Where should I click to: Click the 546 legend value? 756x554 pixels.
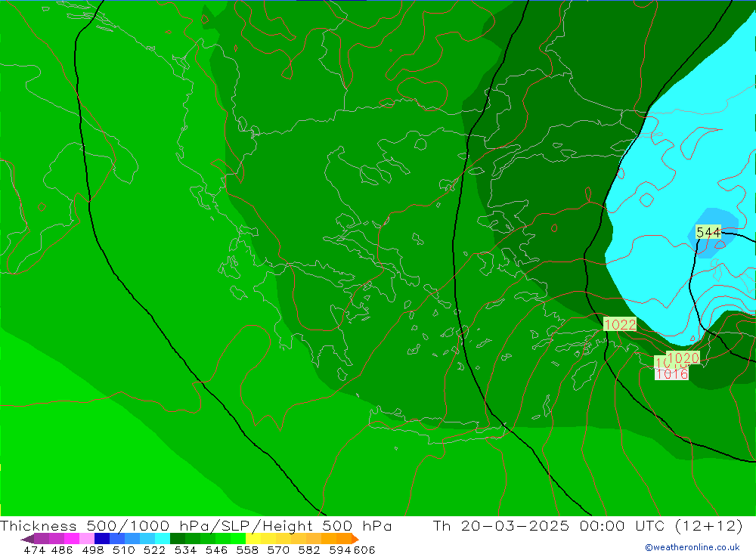[x=216, y=550]
